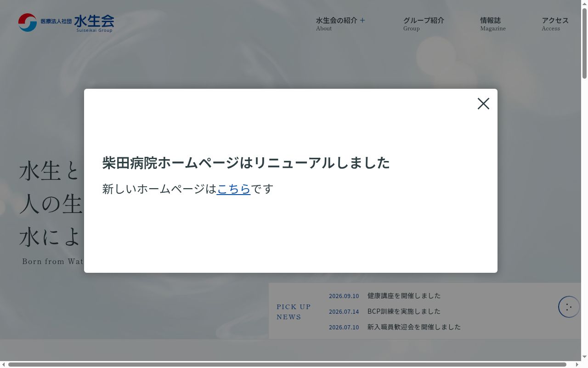The height and width of the screenshot is (368, 588).
Task: Click the 2026.07.14 news date
Action: [x=344, y=311]
